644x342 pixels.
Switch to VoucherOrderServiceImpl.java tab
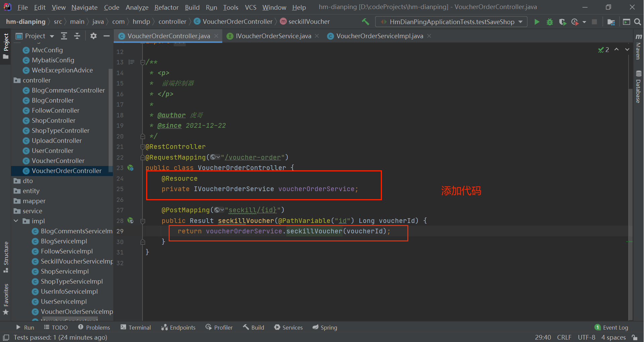[x=379, y=36]
